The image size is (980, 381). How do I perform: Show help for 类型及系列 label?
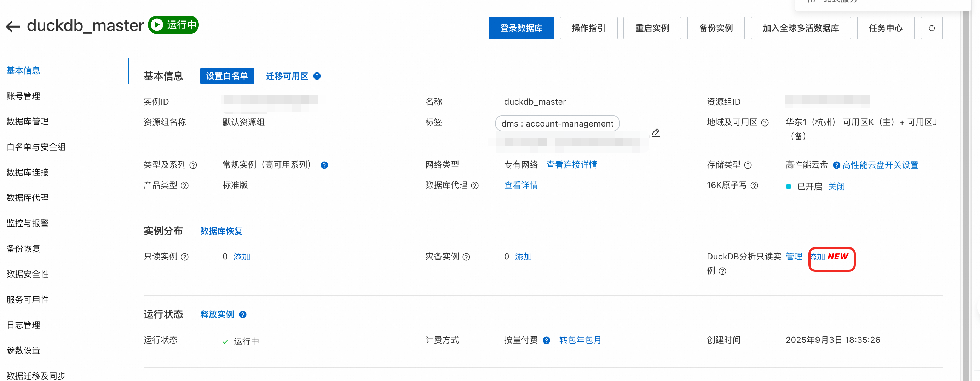tap(193, 165)
